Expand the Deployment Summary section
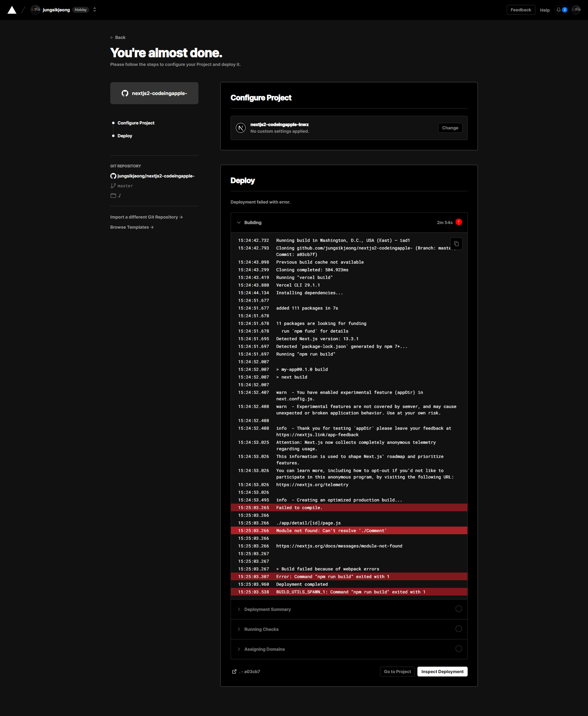This screenshot has height=716, width=588. (x=349, y=609)
